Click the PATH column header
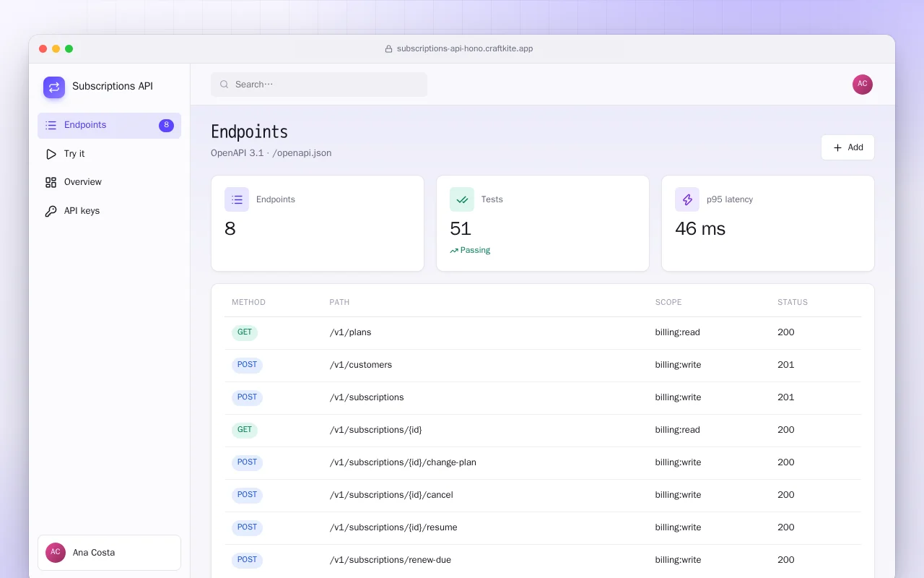Viewport: 924px width, 578px height. pos(339,303)
